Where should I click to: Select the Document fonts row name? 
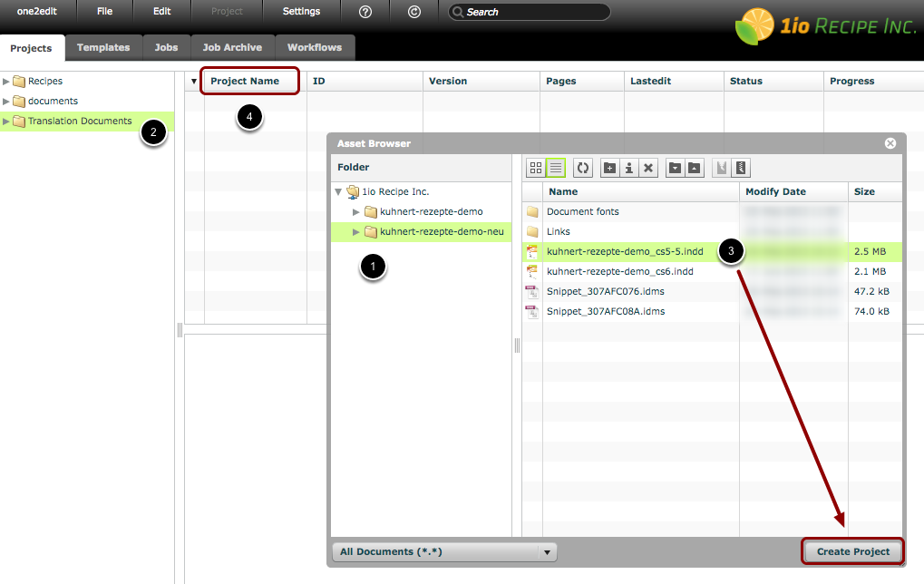point(583,211)
